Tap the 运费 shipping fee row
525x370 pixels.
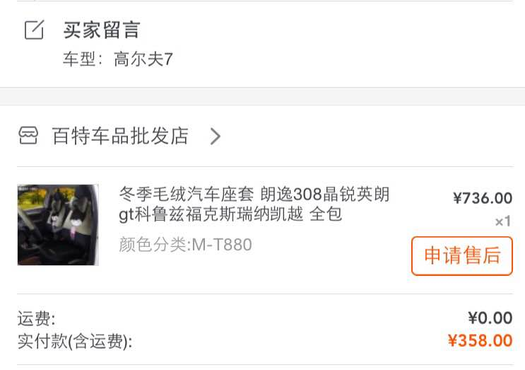point(265,318)
